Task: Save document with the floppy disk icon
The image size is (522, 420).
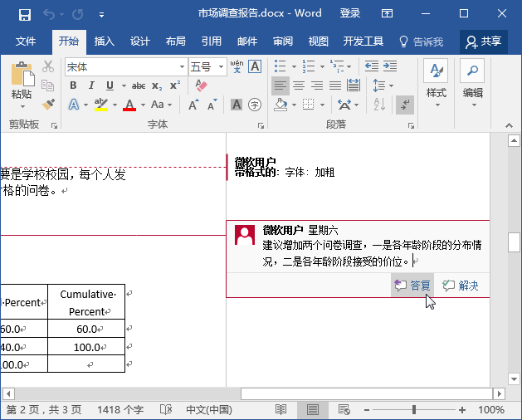Action: pyautogui.click(x=25, y=14)
